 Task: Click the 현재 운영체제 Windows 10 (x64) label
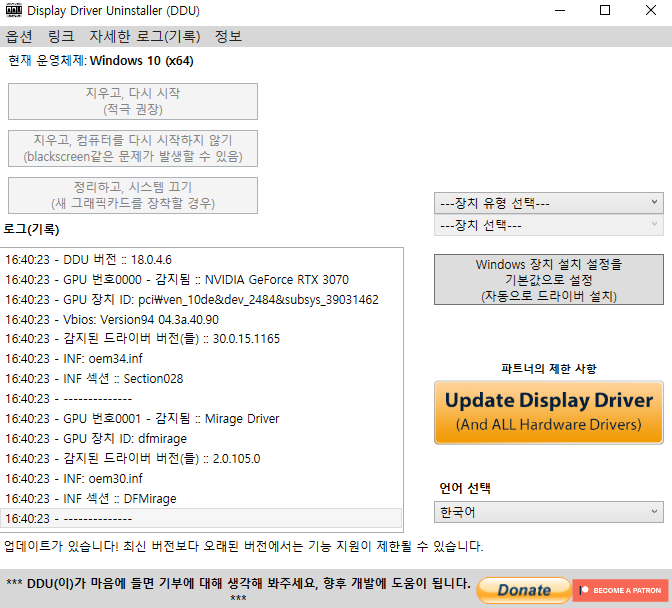click(x=101, y=61)
